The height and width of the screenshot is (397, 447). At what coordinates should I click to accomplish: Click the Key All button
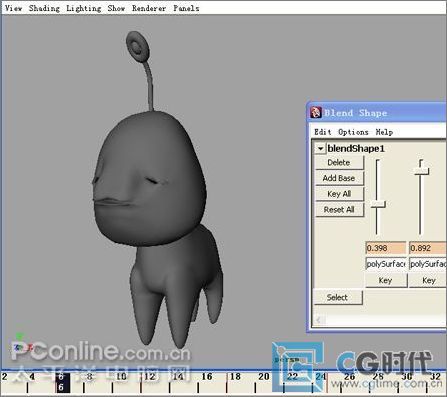pos(339,194)
